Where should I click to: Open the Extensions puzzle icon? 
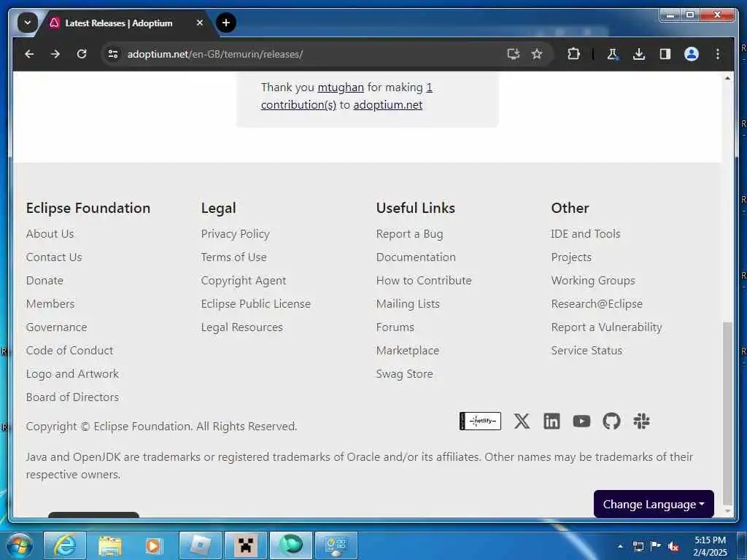point(573,54)
